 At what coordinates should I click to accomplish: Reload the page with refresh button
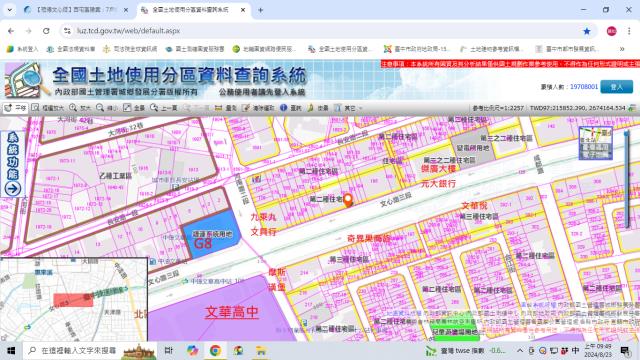coord(46,31)
